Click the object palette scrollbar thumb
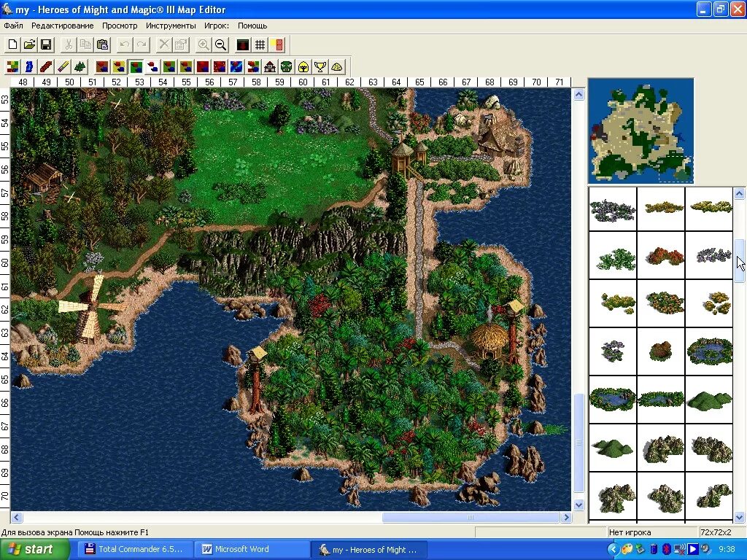747x560 pixels. [740, 261]
